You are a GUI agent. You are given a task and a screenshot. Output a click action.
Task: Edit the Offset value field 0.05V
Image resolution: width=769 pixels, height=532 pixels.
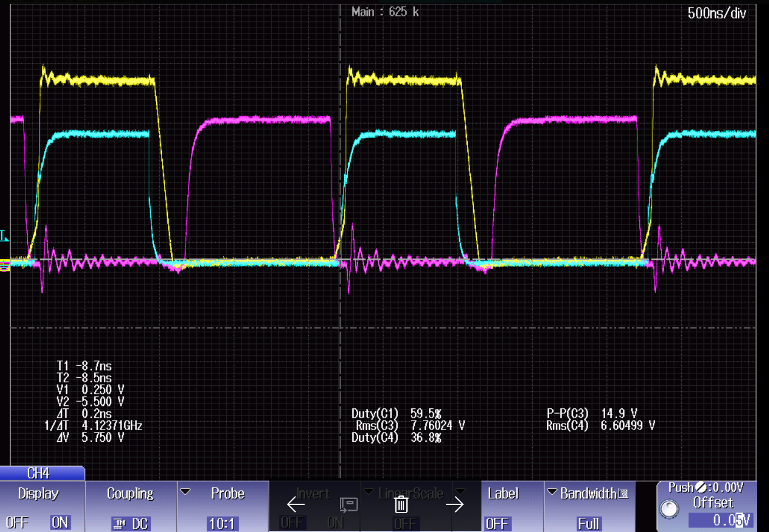[721, 520]
